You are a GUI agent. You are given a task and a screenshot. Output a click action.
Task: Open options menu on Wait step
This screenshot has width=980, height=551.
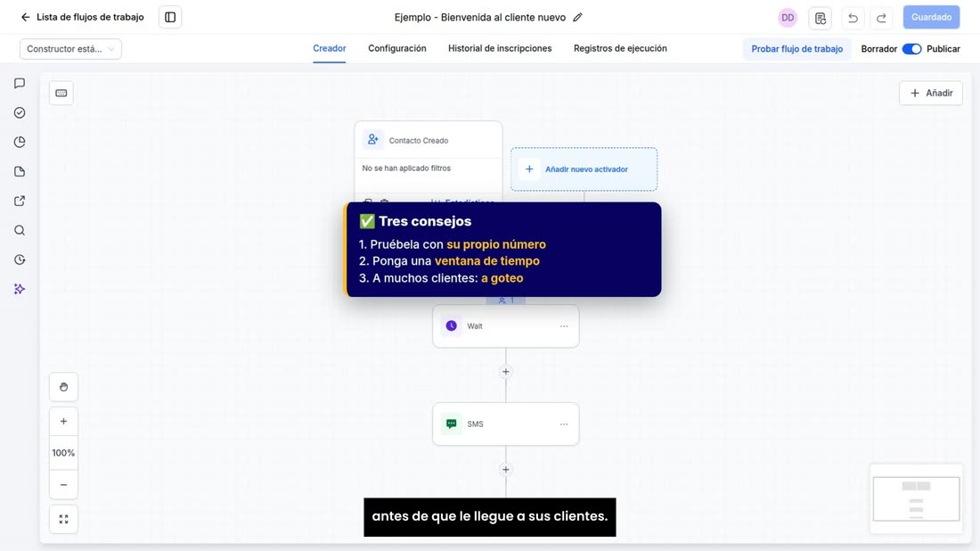click(564, 326)
